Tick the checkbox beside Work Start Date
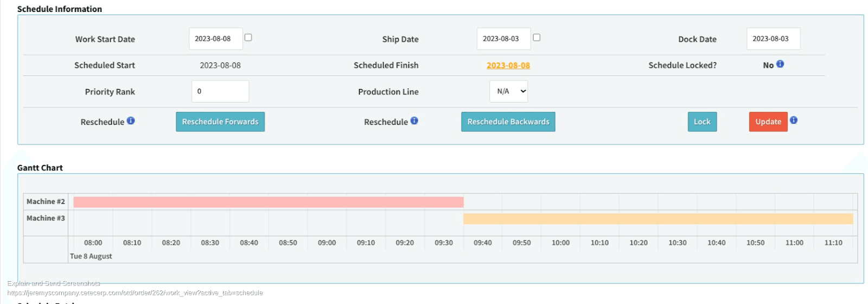 pyautogui.click(x=248, y=37)
